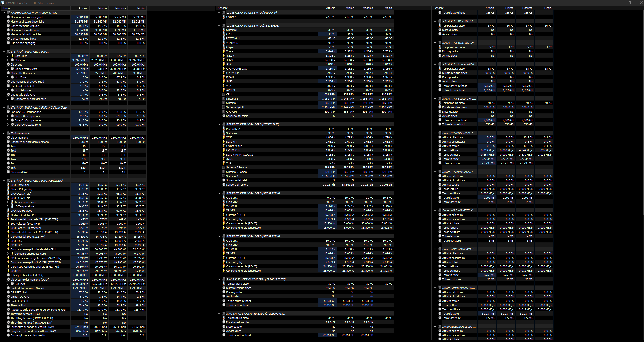The width and height of the screenshot is (644, 342).
Task: Click the lightning bolt icon beside Vcore
Action: pos(224,51)
